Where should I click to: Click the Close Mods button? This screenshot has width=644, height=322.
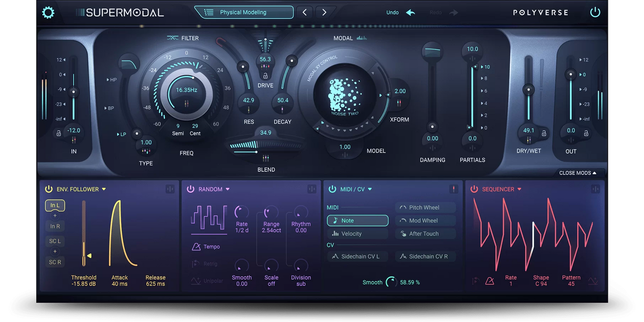(578, 173)
